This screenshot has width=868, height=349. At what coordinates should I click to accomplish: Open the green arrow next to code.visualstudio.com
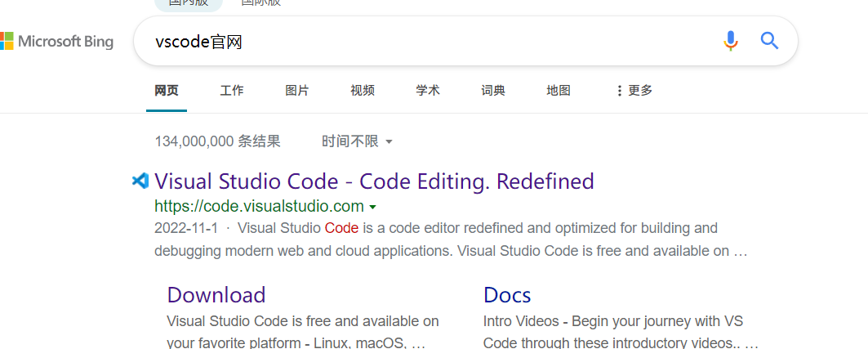(373, 207)
